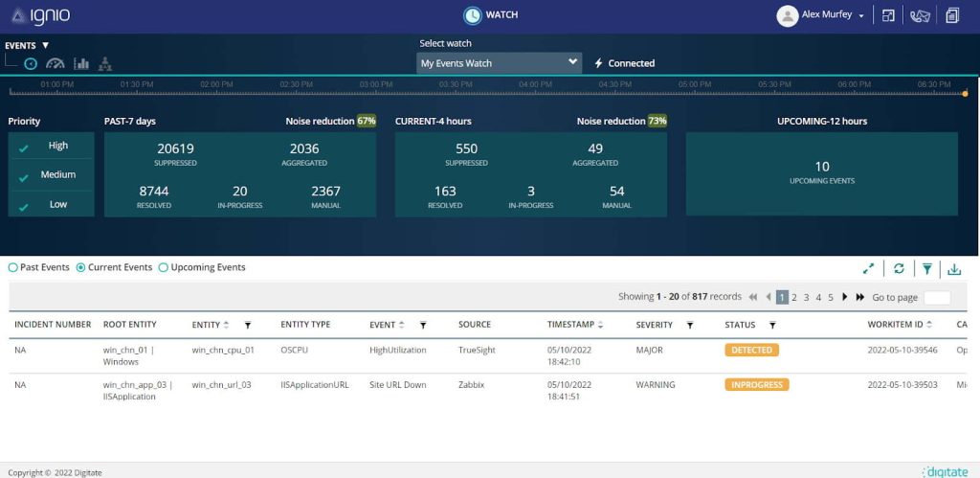This screenshot has height=478, width=980.
Task: Switch to the bar chart view icon
Action: tap(81, 64)
